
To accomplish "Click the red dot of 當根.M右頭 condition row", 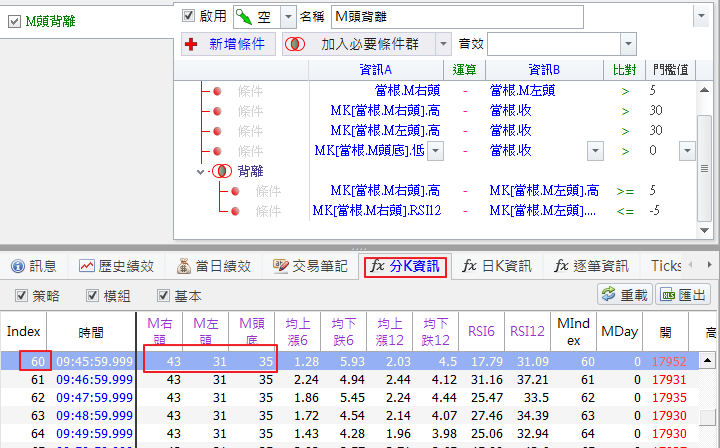I will click(x=218, y=91).
